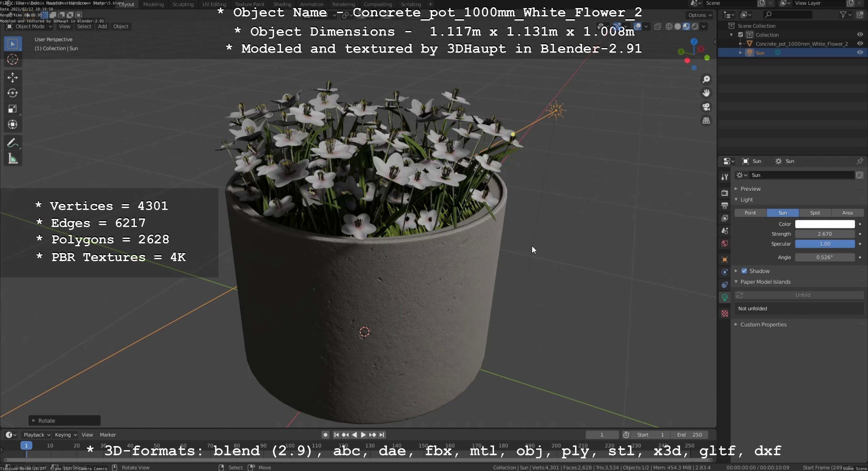Open the Physics properties tab
Image resolution: width=868 pixels, height=471 pixels.
pos(725,272)
